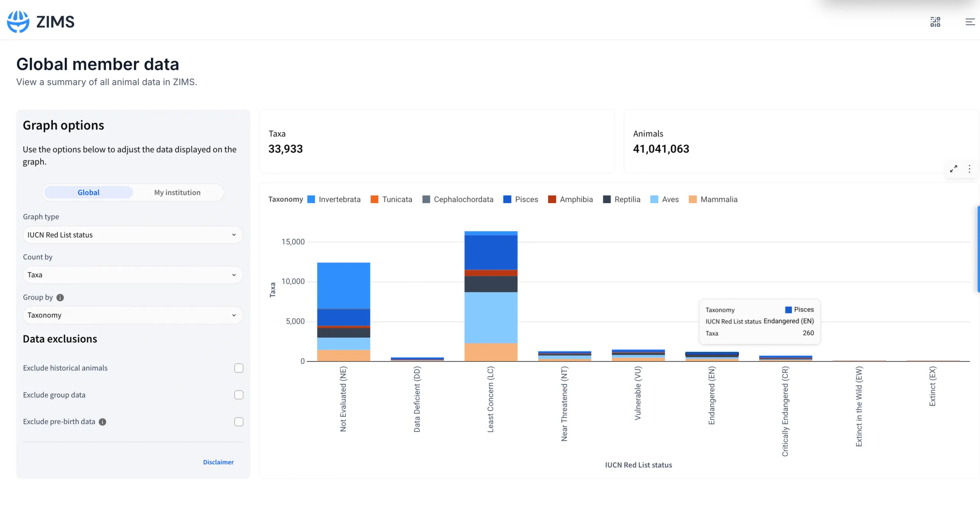980x505 pixels.
Task: Check the Exclude group data option
Action: [x=238, y=395]
